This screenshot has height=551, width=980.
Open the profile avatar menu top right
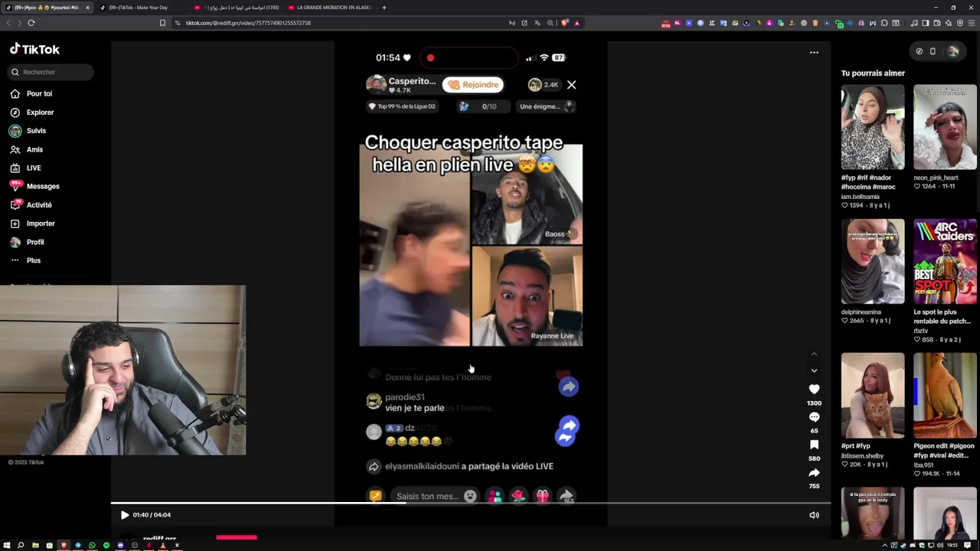[x=953, y=51]
